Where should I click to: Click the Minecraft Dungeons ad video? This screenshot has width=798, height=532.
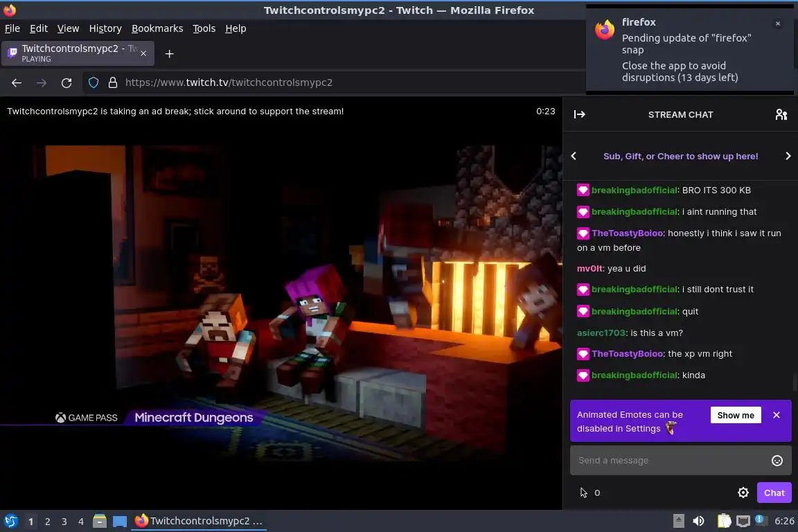point(281,303)
